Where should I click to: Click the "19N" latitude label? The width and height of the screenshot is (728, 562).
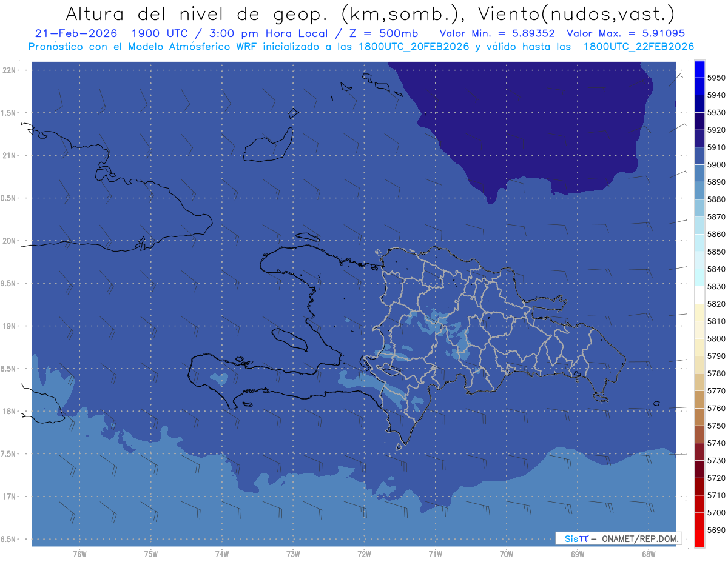pyautogui.click(x=10, y=326)
